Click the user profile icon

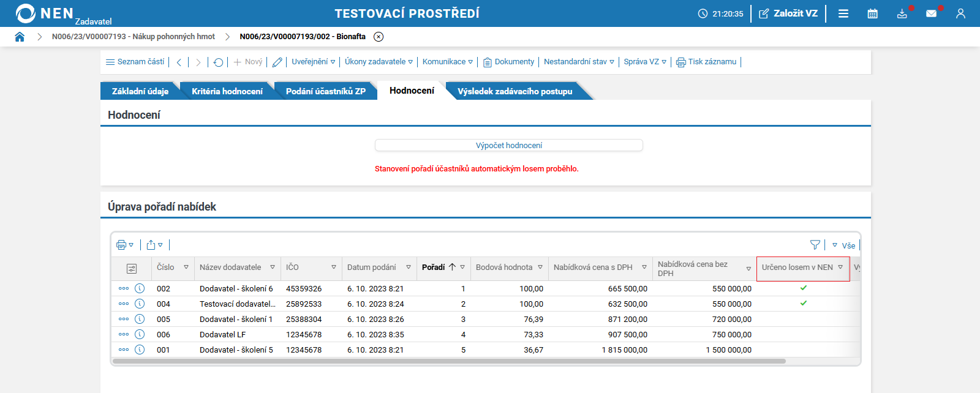[x=960, y=13]
